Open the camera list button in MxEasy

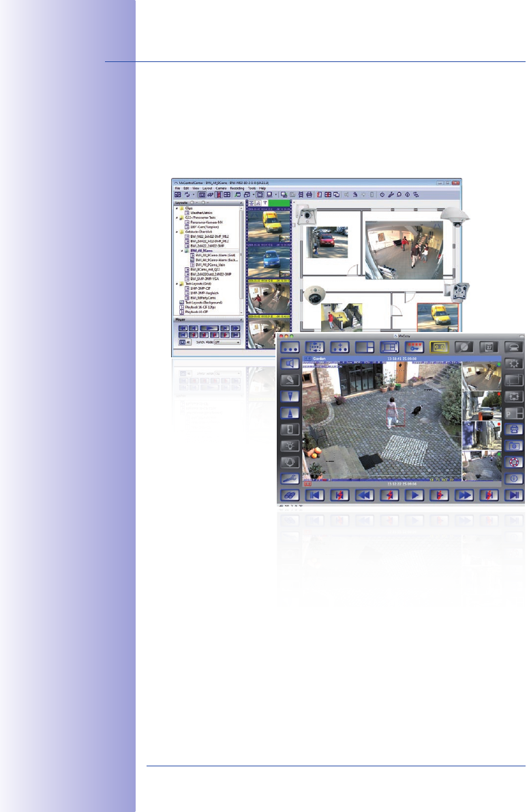pyautogui.click(x=290, y=348)
